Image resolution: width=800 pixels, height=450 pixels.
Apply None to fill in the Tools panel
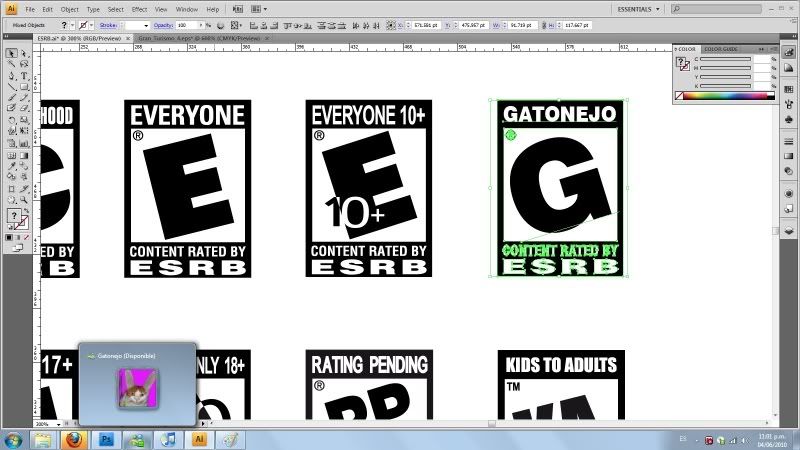pos(26,237)
